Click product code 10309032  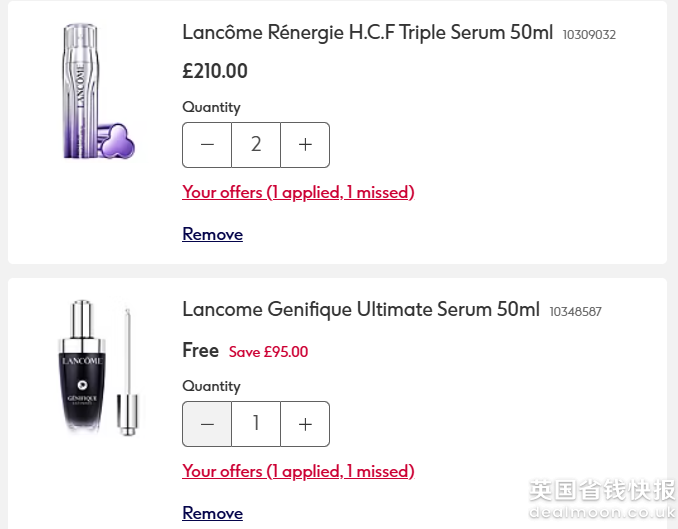point(589,35)
